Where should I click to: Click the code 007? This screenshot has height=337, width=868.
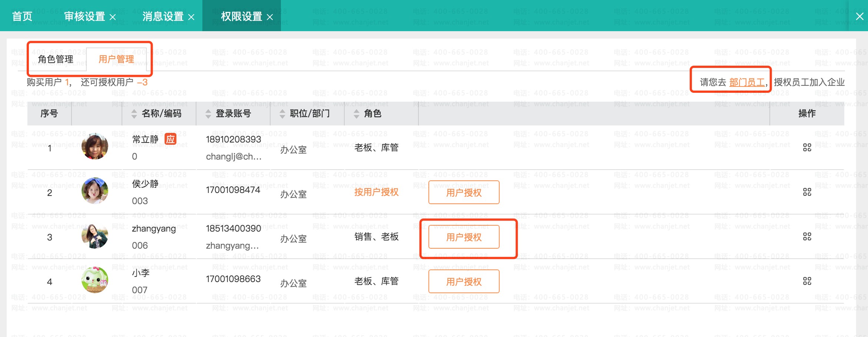point(140,290)
